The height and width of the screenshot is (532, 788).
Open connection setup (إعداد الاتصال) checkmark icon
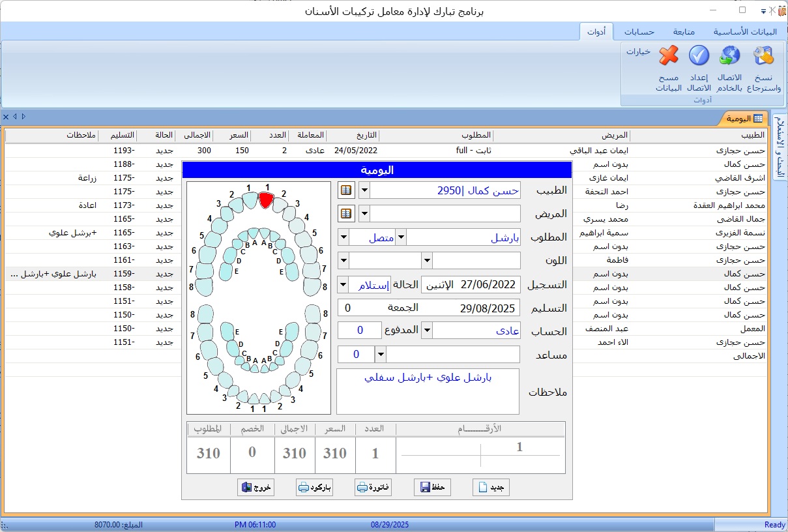click(x=699, y=57)
